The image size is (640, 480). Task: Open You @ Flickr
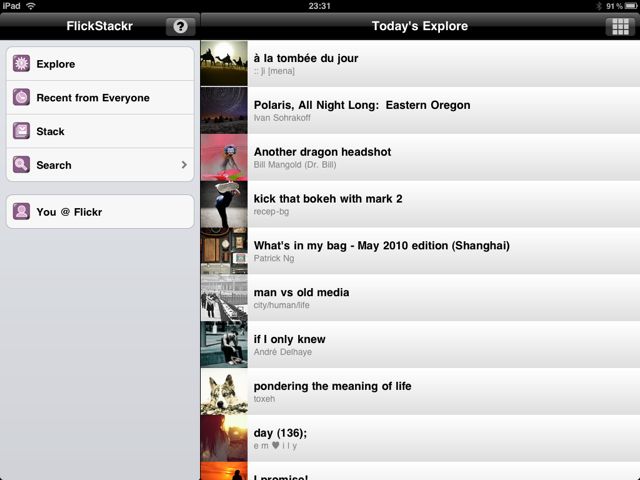(x=100, y=212)
